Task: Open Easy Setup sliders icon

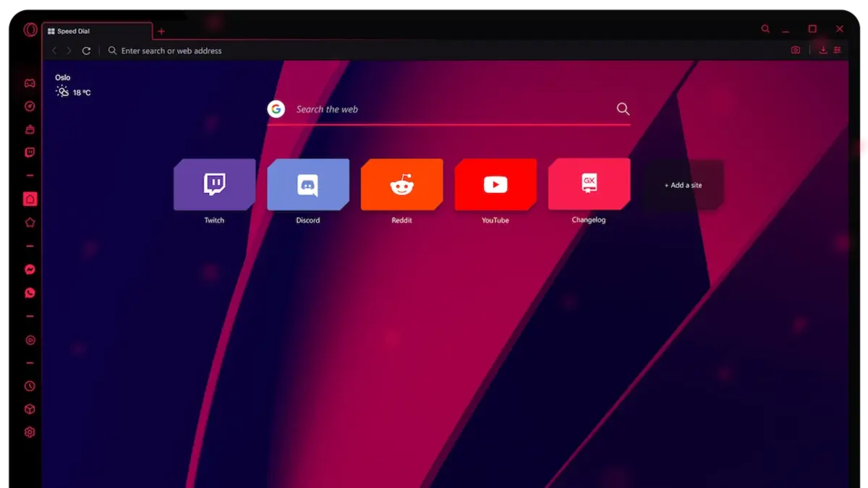Action: pyautogui.click(x=838, y=50)
